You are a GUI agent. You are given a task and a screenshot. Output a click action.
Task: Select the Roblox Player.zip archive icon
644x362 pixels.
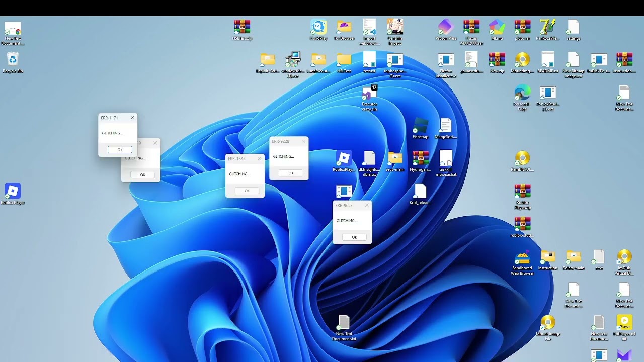[522, 197]
